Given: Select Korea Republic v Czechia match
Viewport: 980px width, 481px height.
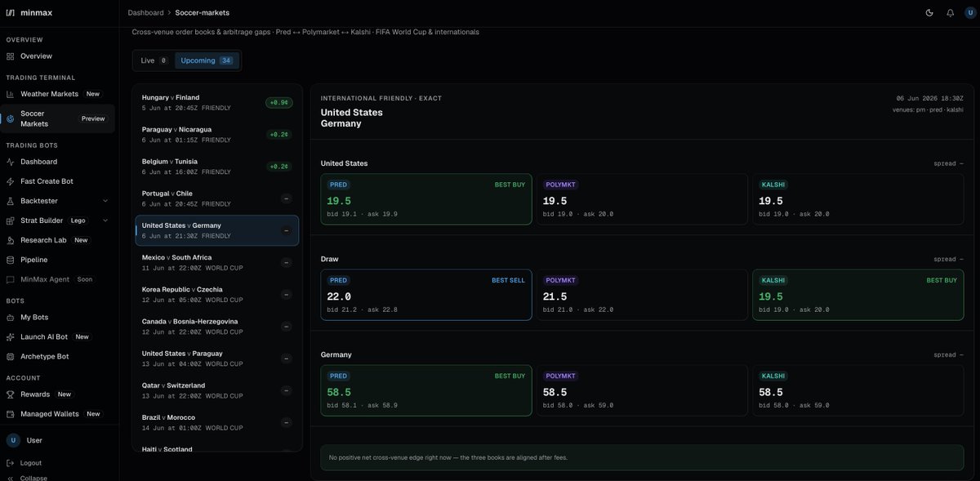Looking at the screenshot, I should pyautogui.click(x=216, y=294).
